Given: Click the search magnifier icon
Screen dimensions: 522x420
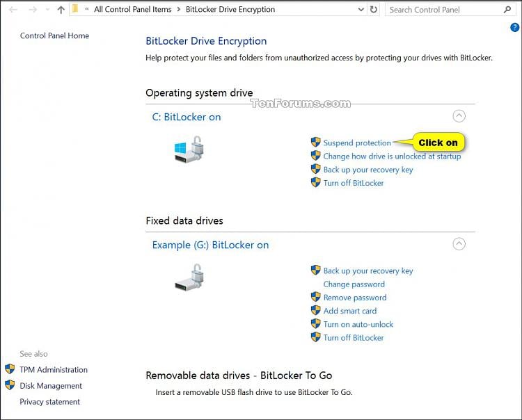Looking at the screenshot, I should pyautogui.click(x=507, y=10).
